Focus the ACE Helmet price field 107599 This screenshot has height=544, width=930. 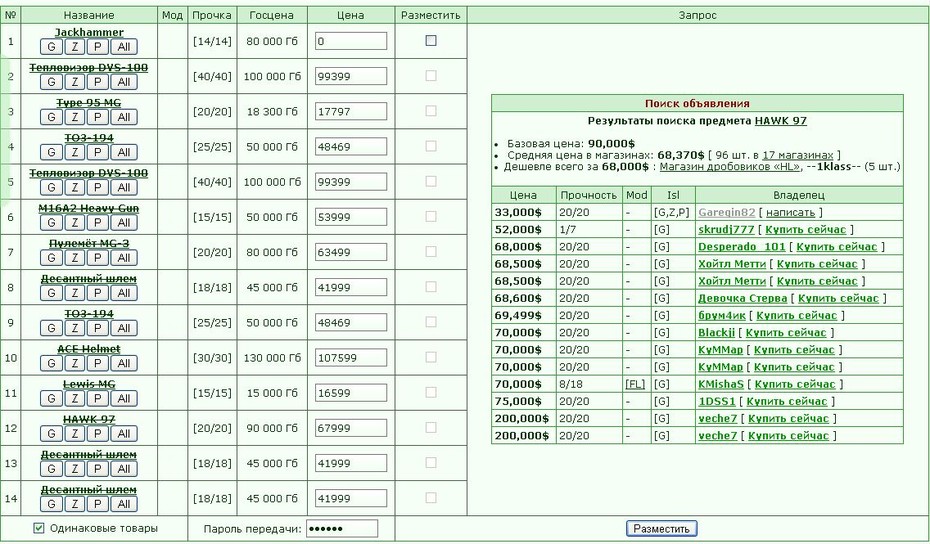tap(351, 358)
